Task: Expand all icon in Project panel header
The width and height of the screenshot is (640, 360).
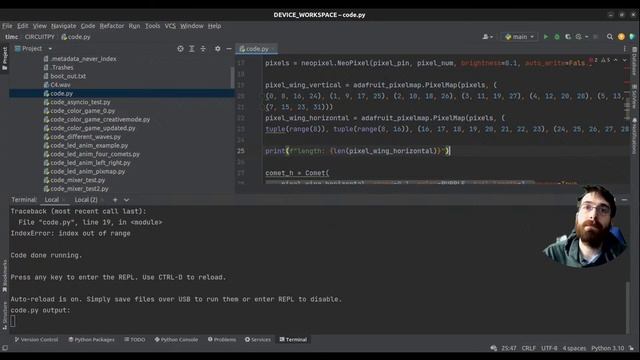Action: tap(192, 49)
